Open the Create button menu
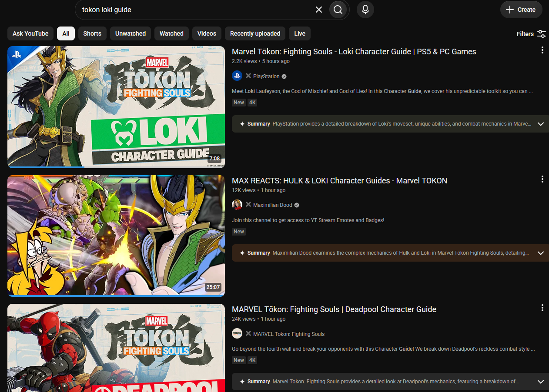 [x=521, y=10]
